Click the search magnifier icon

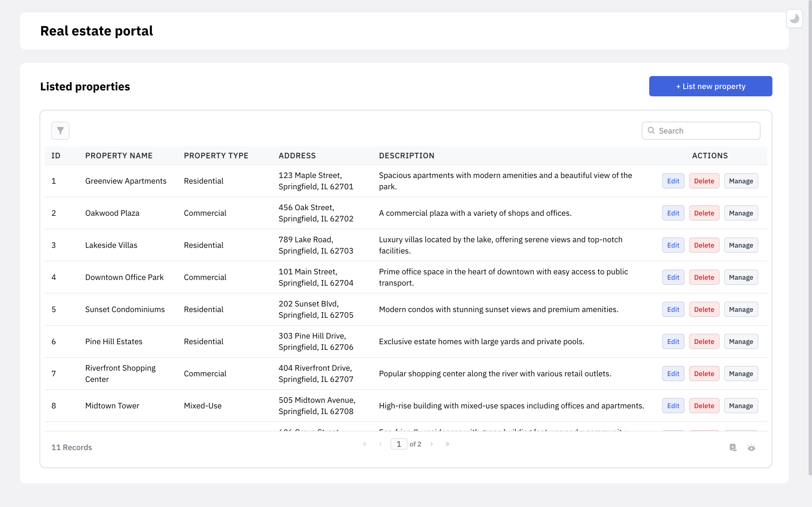coord(651,130)
